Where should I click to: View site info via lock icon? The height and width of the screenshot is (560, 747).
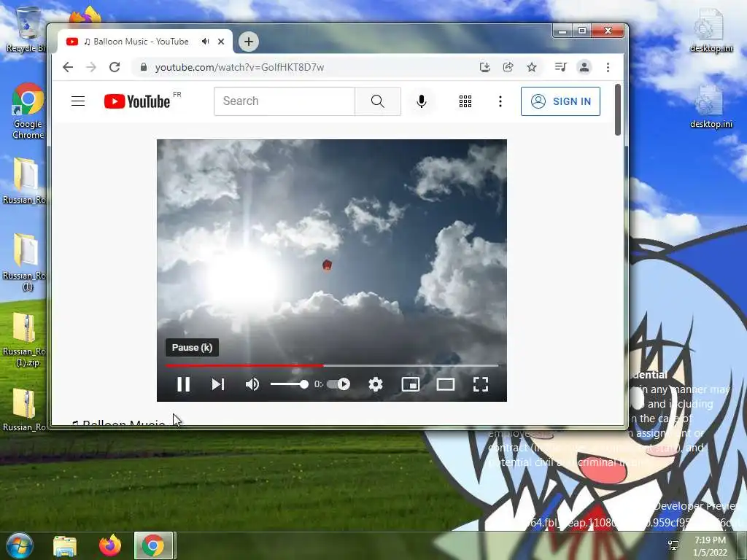coord(144,67)
